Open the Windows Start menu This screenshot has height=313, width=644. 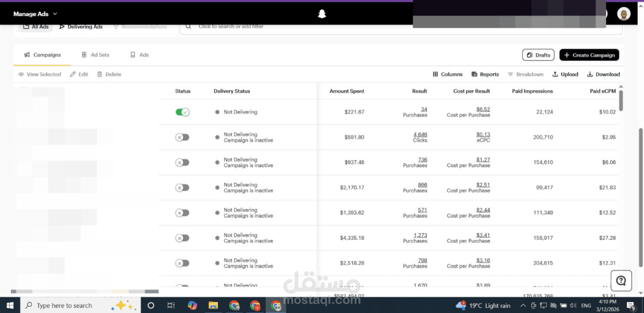click(x=10, y=305)
